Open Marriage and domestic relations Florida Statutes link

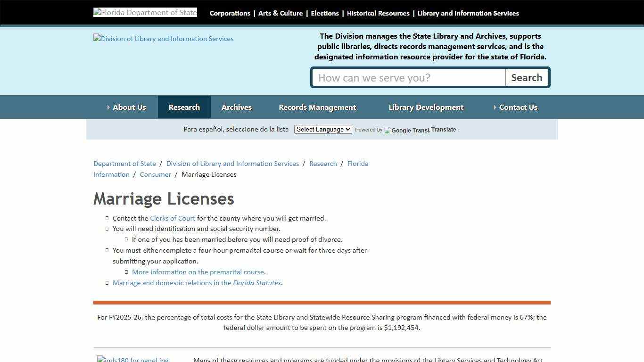(197, 283)
